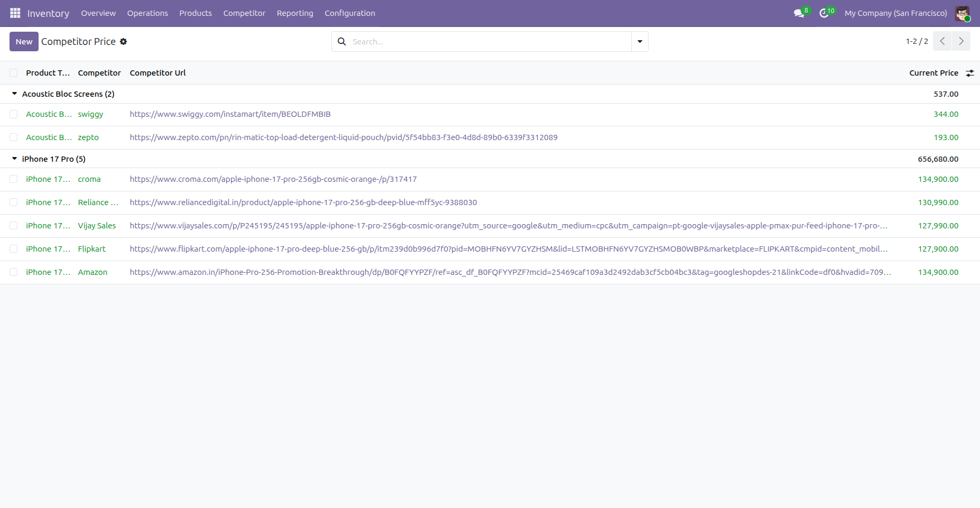This screenshot has height=508, width=980.
Task: Click the Inventory app title
Action: [x=48, y=13]
